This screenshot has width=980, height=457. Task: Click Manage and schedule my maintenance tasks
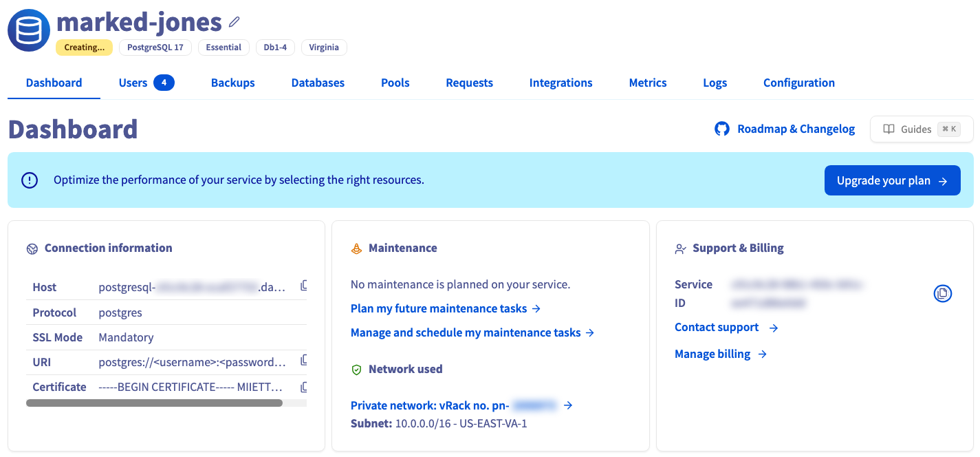[472, 332]
